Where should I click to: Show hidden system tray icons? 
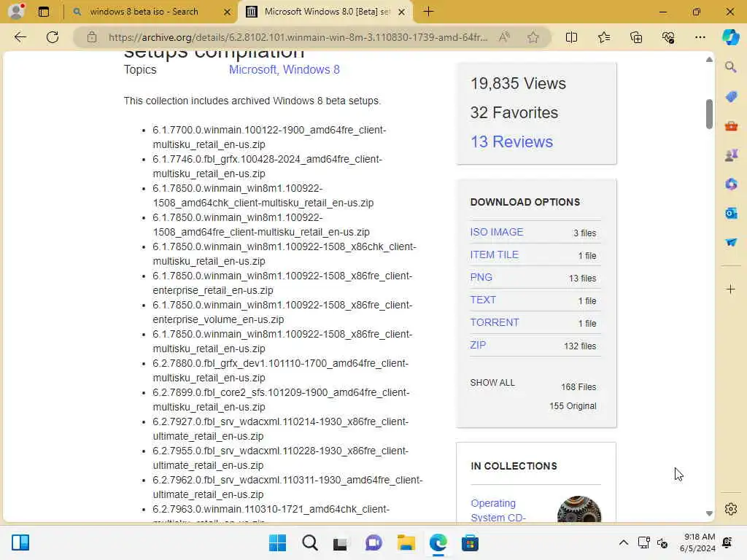click(x=623, y=542)
